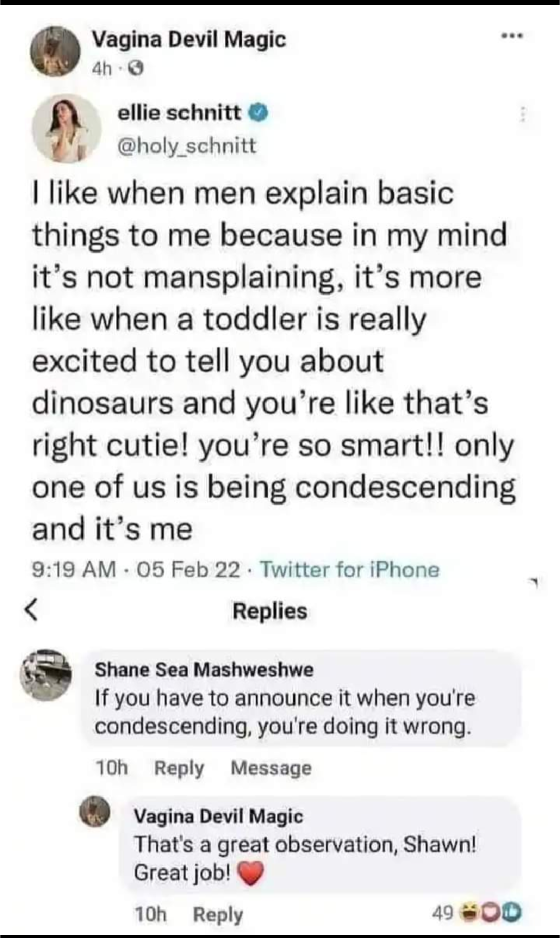Message Shane Sea Mashweshwe
This screenshot has height=938, width=560.
pos(271,768)
